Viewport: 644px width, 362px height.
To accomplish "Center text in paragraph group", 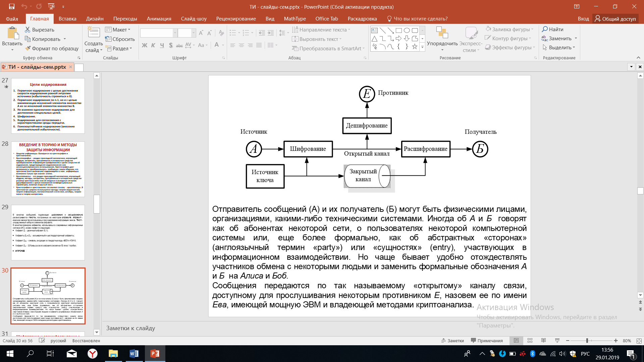I will pos(241,45).
